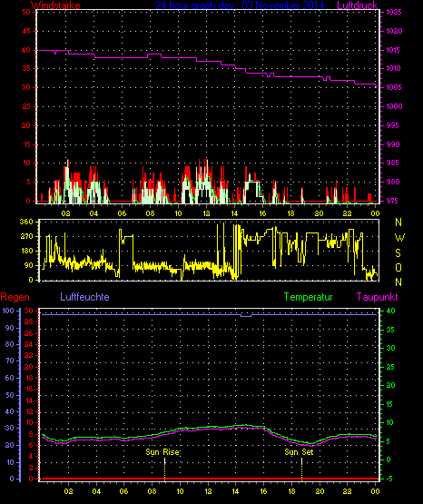
Task: Click the "S" compass letter
Action: pyautogui.click(x=398, y=253)
